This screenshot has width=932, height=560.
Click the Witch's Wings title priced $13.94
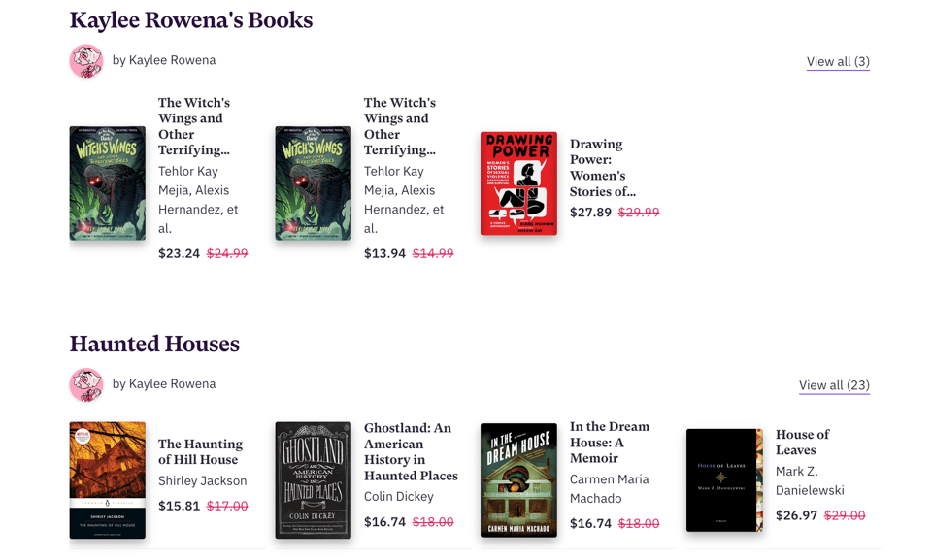click(400, 126)
